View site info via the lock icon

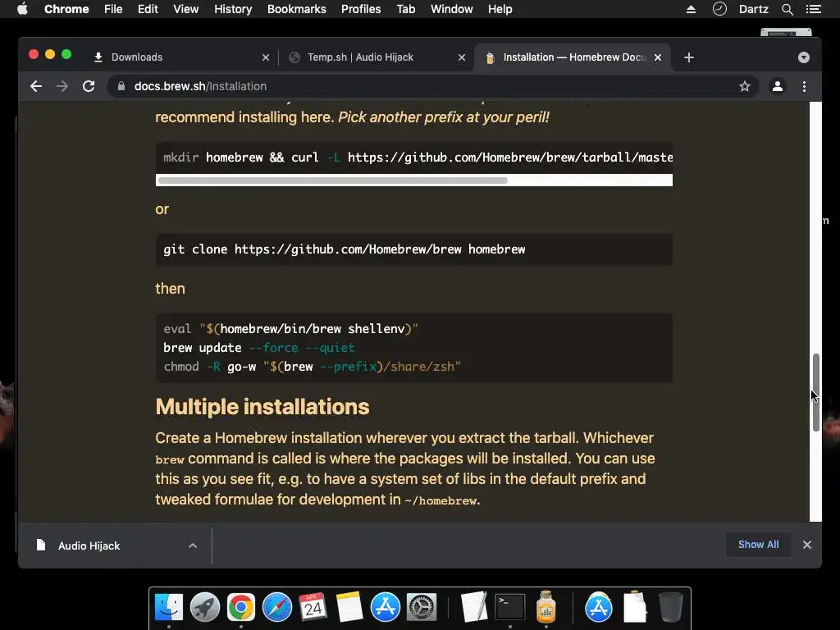121,86
